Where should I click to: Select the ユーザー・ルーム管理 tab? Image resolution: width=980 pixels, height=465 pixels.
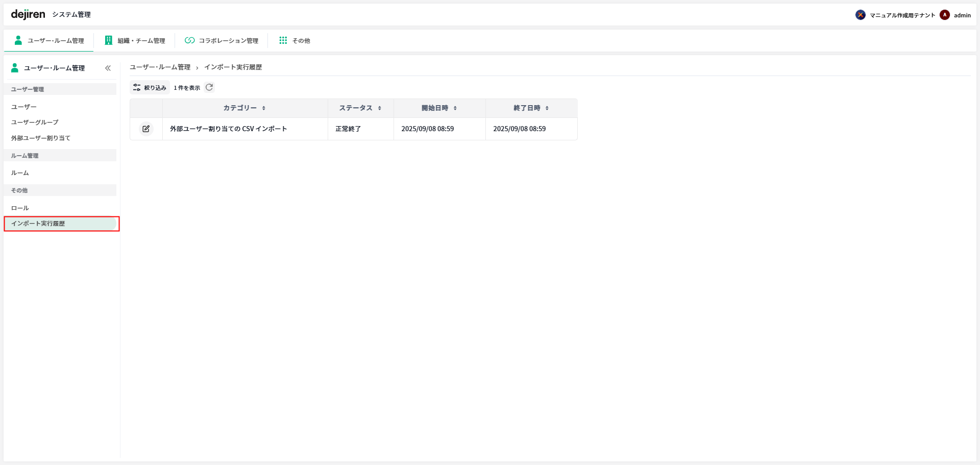49,40
